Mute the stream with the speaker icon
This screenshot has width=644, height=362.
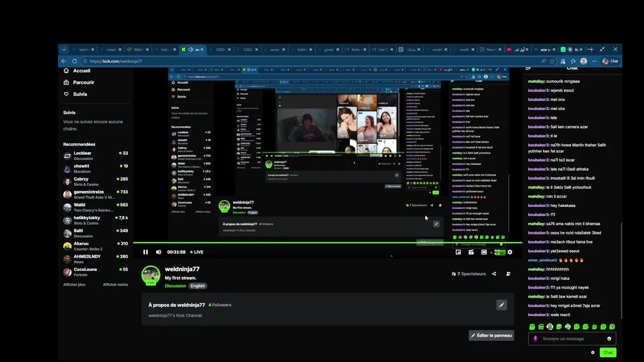click(x=158, y=252)
